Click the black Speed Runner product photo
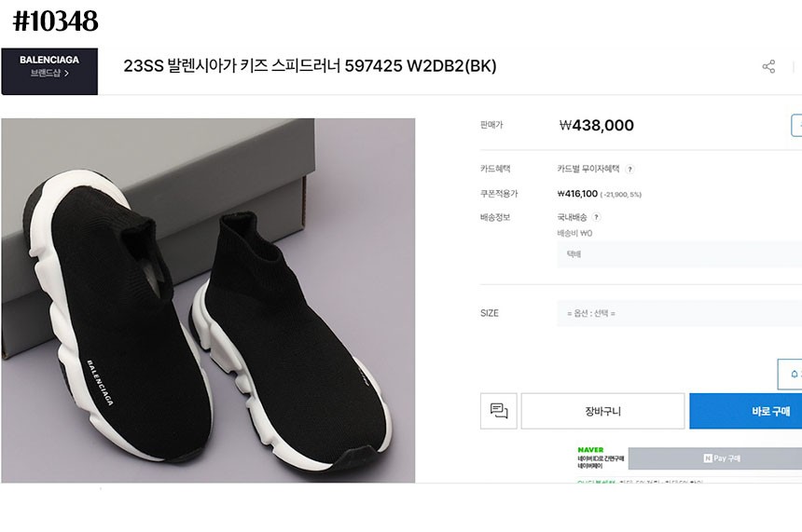The width and height of the screenshot is (802, 532). tap(208, 300)
